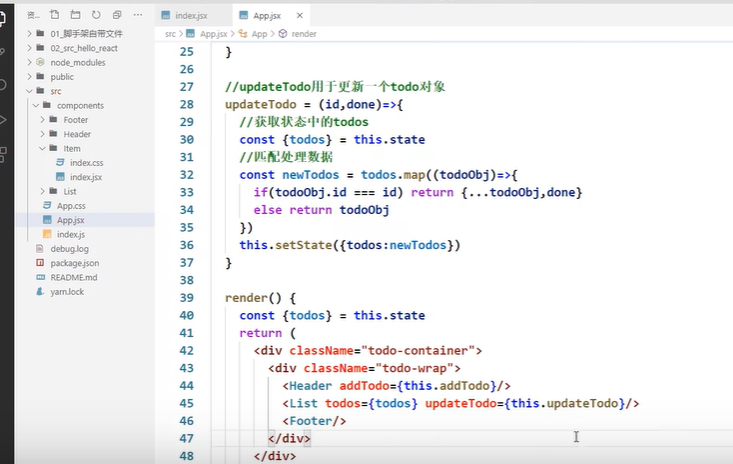This screenshot has height=464, width=733.
Task: Open debug.log file
Action: pos(69,249)
